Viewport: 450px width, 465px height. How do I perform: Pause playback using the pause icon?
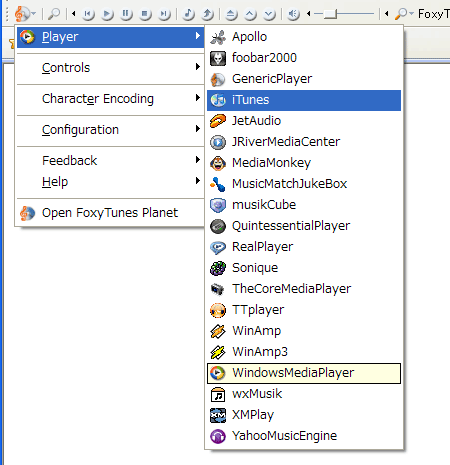(x=126, y=14)
